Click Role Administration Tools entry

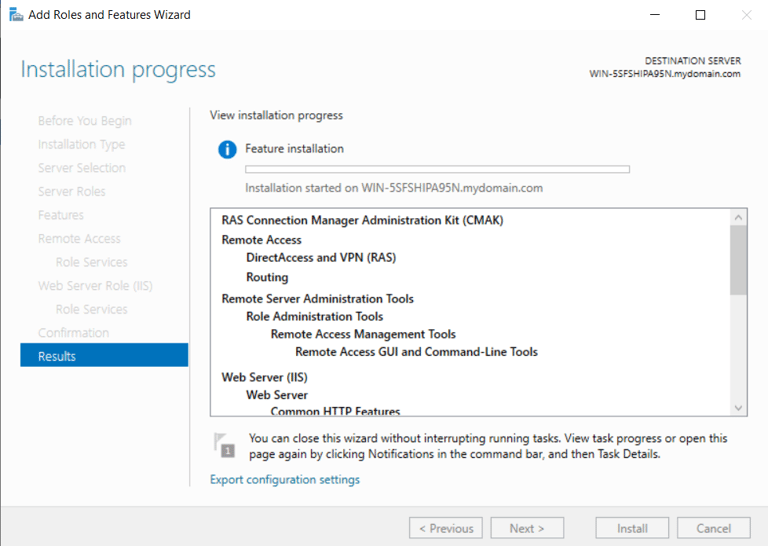point(314,316)
